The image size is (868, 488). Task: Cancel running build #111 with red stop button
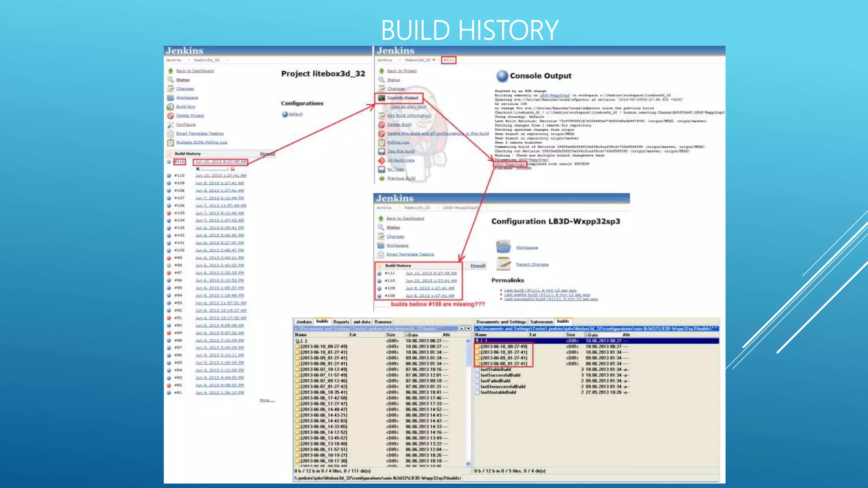click(232, 169)
